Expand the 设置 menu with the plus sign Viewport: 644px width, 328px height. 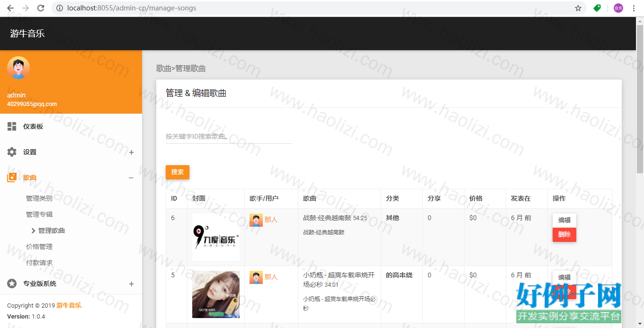131,152
